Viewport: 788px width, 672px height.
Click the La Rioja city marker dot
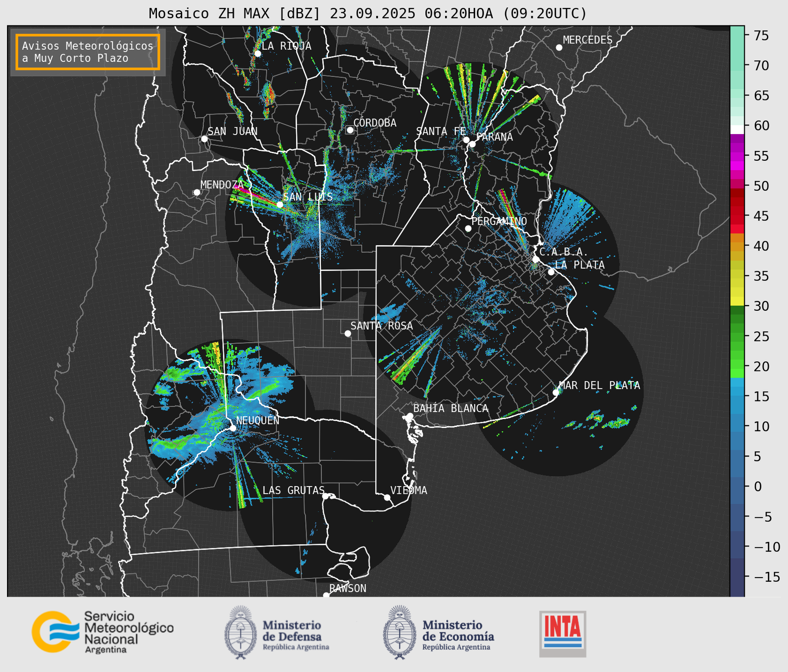pyautogui.click(x=257, y=54)
